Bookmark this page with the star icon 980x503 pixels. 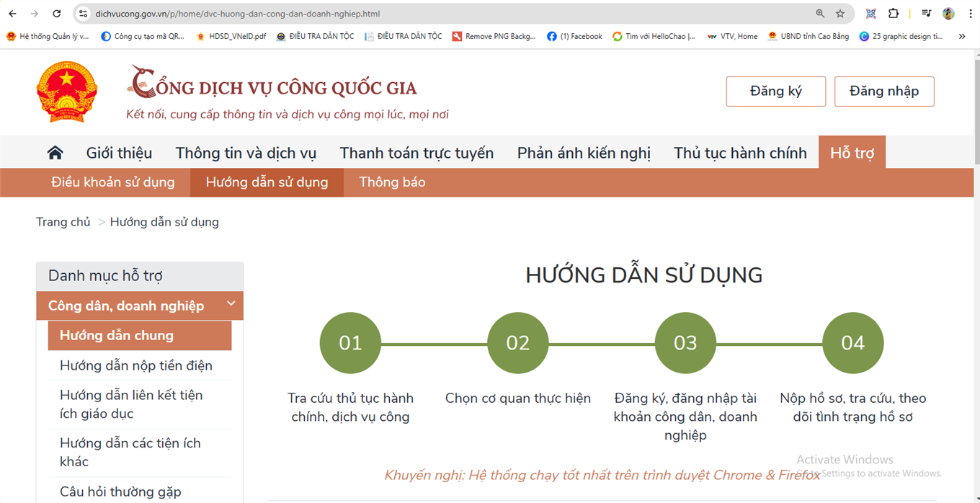click(840, 14)
